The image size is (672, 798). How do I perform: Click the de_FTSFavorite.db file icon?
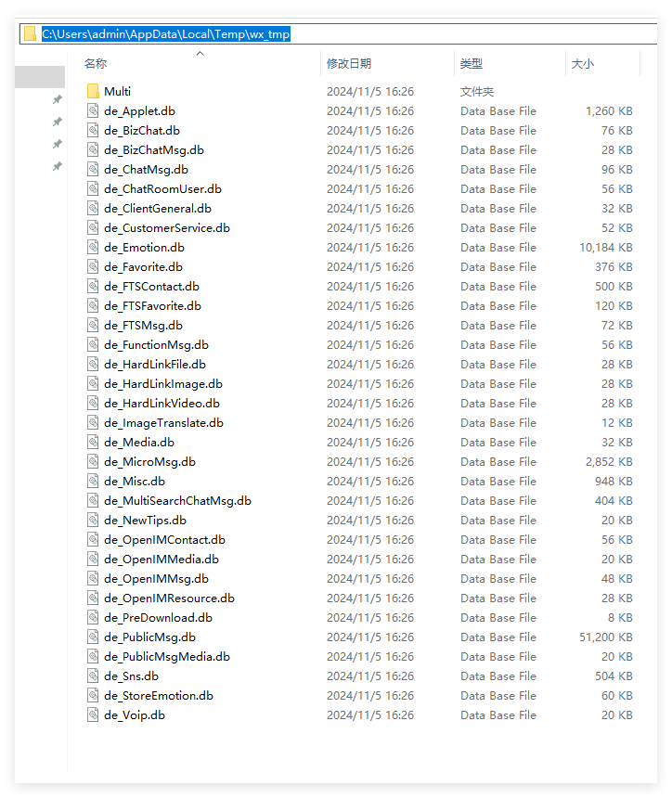[x=93, y=305]
